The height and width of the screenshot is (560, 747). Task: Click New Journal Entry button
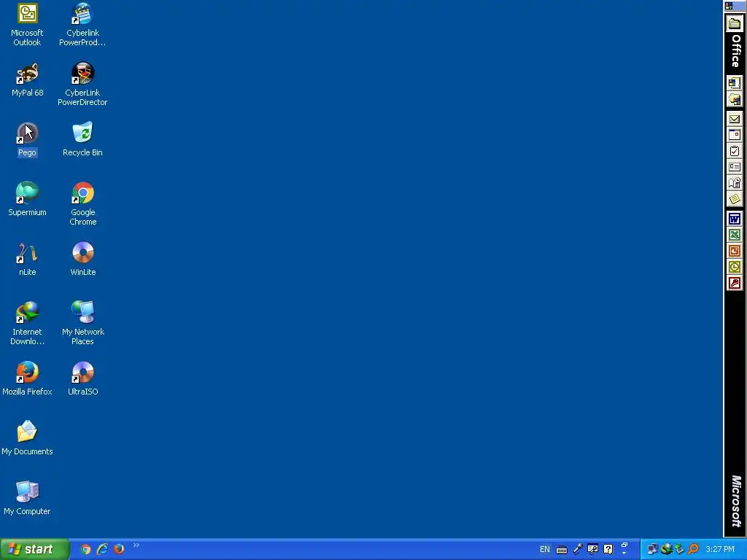click(x=734, y=183)
